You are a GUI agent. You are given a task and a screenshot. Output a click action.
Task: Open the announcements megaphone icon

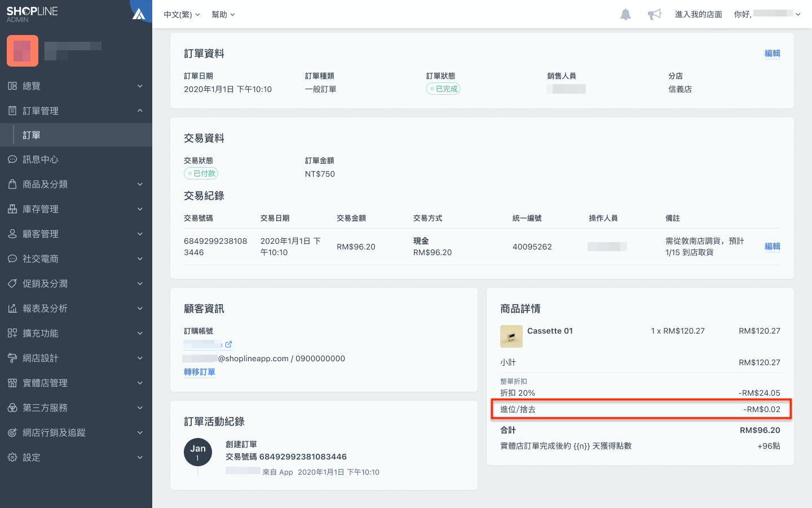click(654, 14)
